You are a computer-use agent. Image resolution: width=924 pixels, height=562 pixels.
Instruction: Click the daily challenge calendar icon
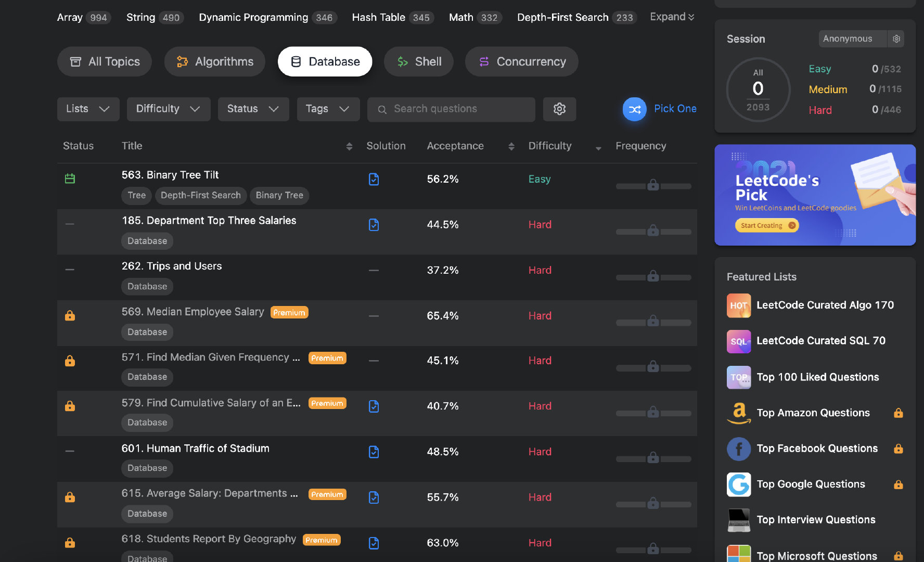(70, 178)
